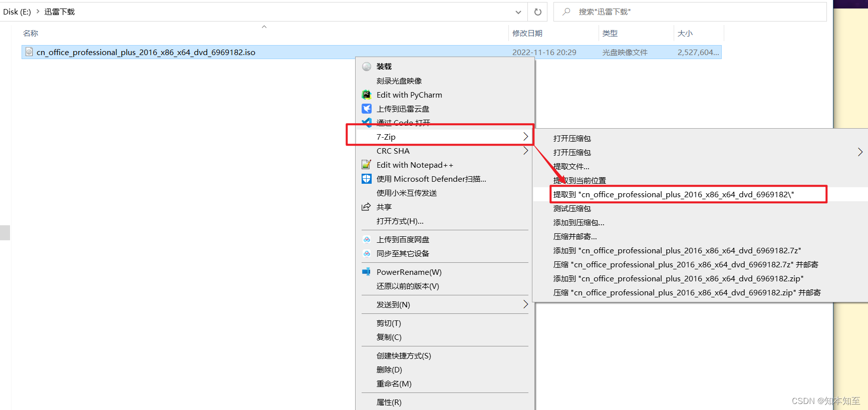Screen dimensions: 868x410
Task: Click the search magnifier icon
Action: pyautogui.click(x=566, y=12)
